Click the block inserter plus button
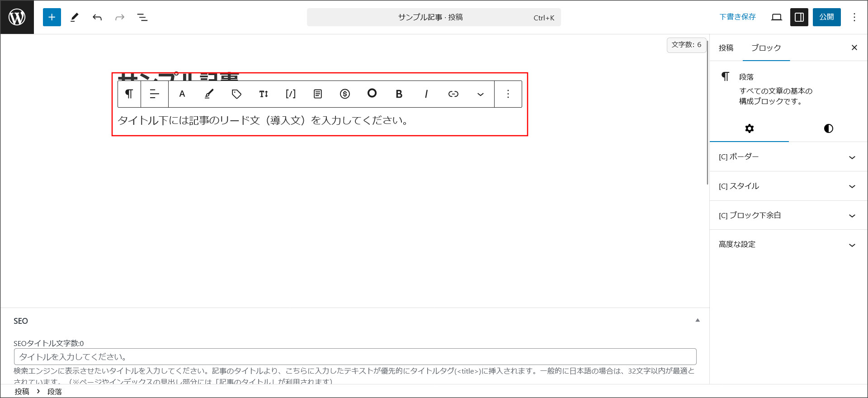The image size is (868, 398). 52,17
